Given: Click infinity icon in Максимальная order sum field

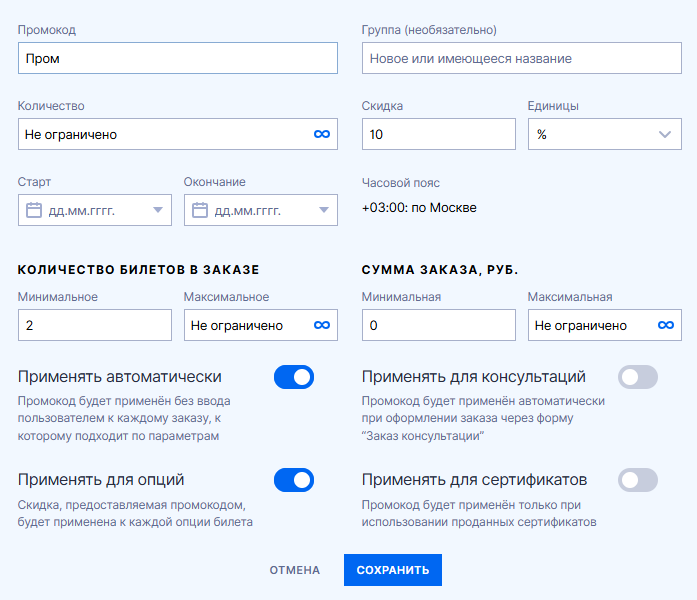Looking at the screenshot, I should pos(666,325).
